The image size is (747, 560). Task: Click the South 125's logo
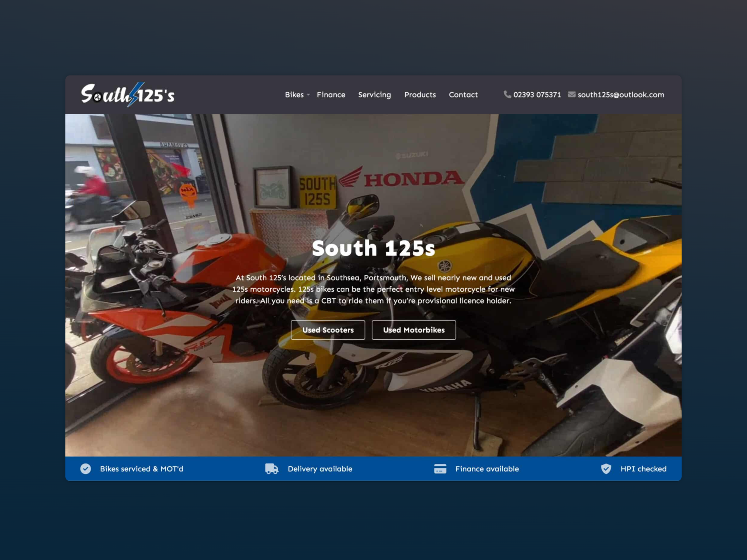128,94
